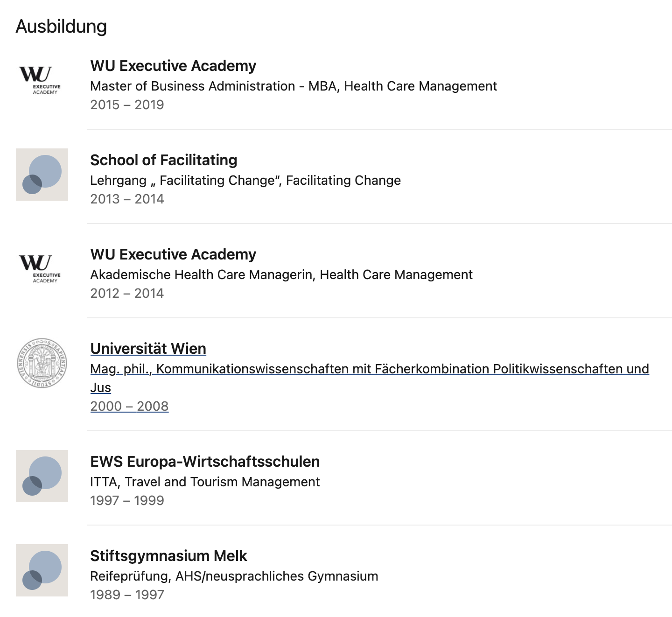Open the first WU Executive Academy heading
The height and width of the screenshot is (617, 672).
(x=173, y=66)
